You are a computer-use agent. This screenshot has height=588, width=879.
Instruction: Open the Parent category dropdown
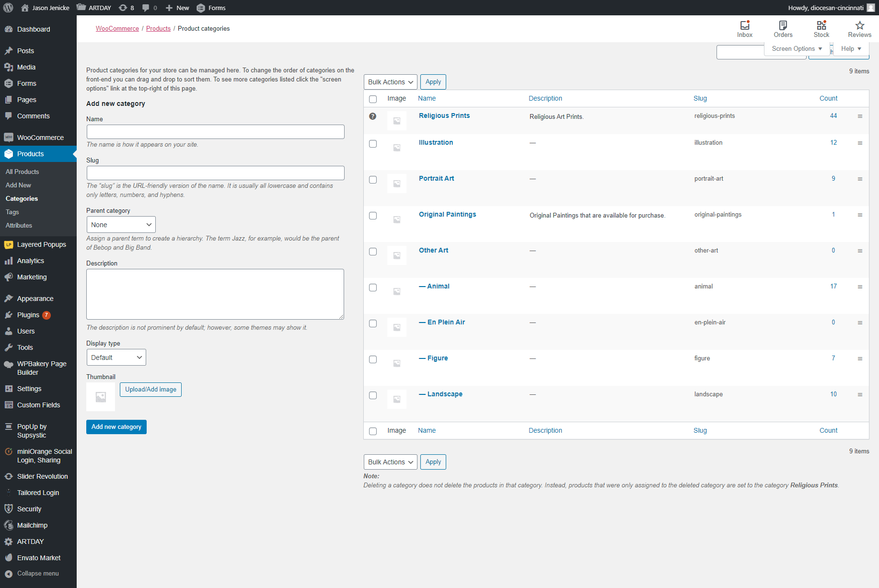coord(121,225)
